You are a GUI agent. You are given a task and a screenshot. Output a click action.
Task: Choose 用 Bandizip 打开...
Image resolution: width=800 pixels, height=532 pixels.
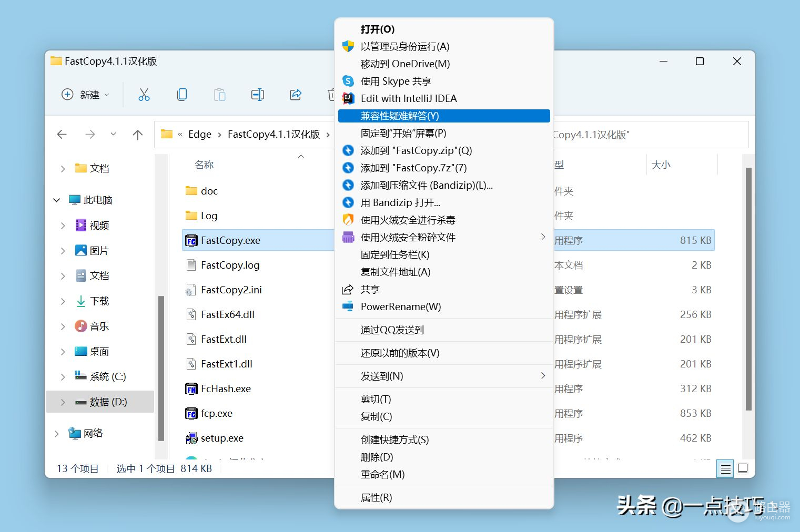444,203
